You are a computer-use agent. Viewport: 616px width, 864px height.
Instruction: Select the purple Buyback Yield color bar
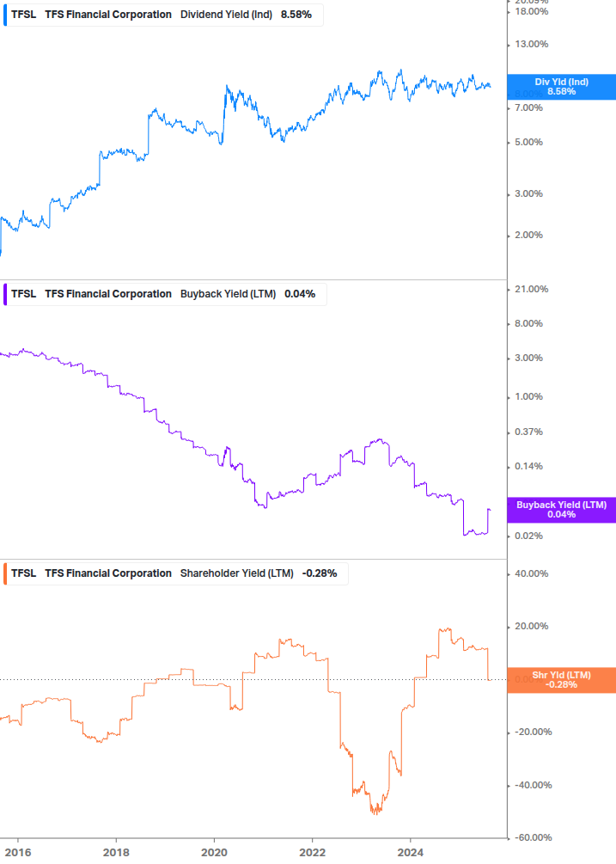click(5, 294)
